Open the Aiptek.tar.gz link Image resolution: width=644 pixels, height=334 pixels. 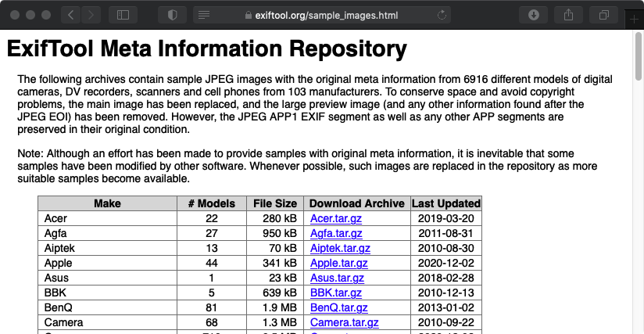[x=340, y=248]
